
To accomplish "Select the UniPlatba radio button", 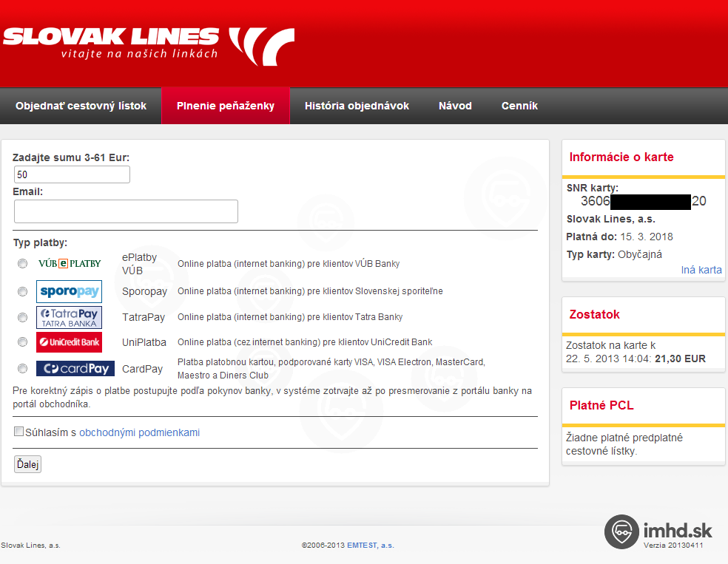I will click(x=23, y=342).
